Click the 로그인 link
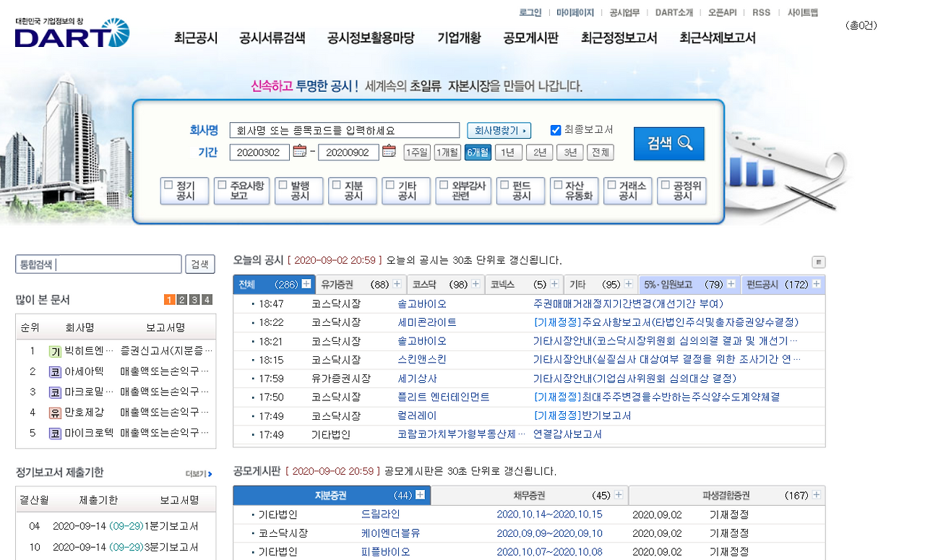 point(530,12)
